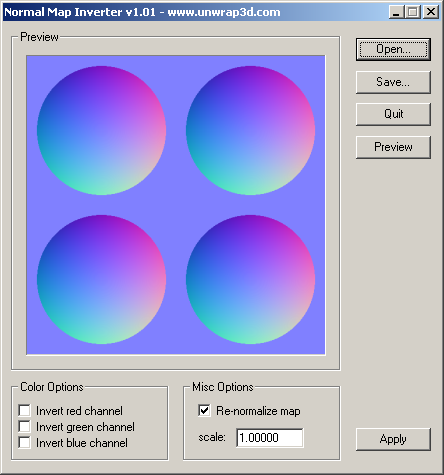The image size is (444, 475).
Task: Click the normal map preview image
Action: [176, 205]
